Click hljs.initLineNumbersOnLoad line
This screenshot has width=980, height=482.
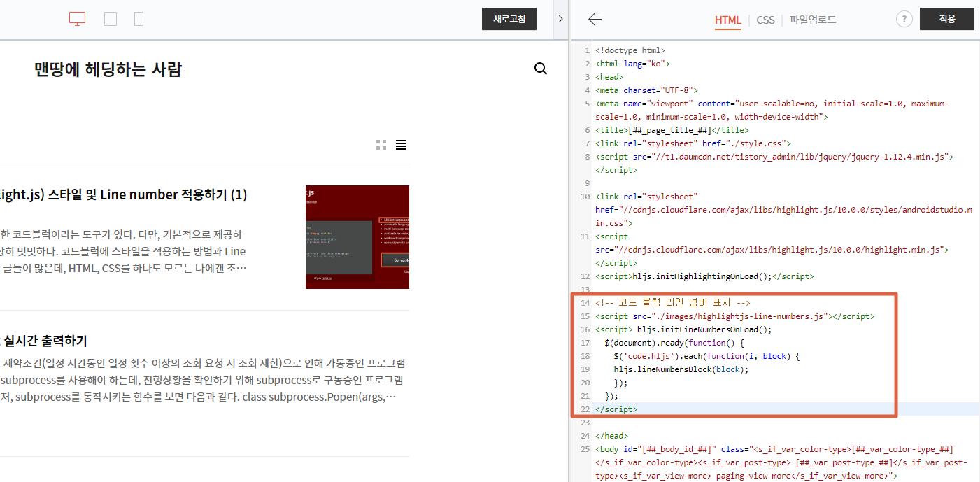pyautogui.click(x=684, y=329)
